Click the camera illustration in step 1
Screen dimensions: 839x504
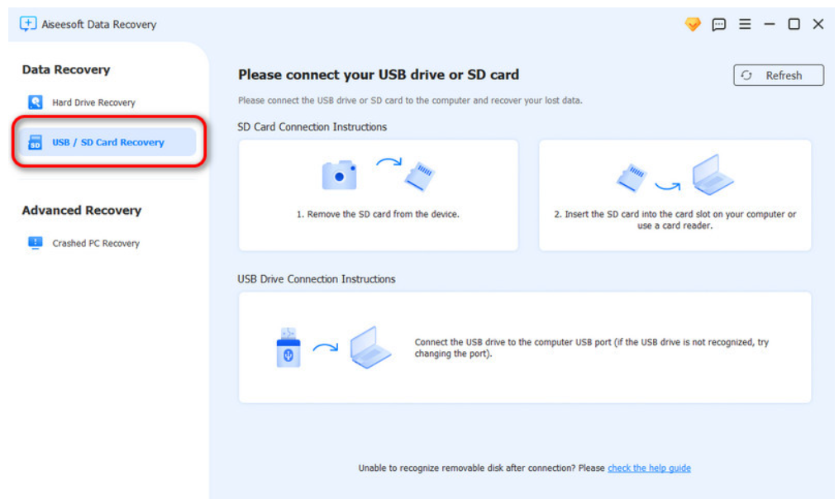point(340,174)
